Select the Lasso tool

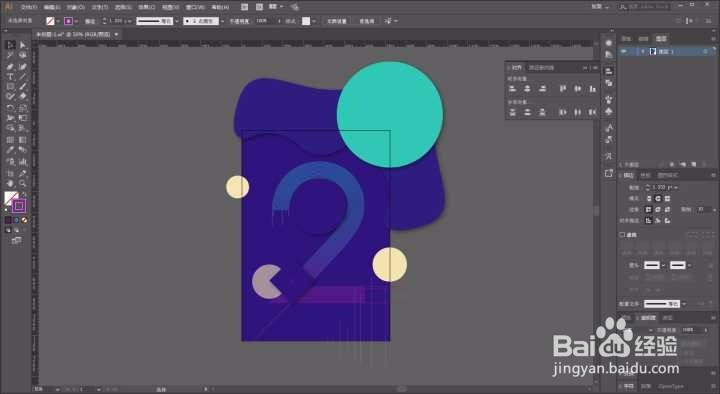click(x=22, y=55)
